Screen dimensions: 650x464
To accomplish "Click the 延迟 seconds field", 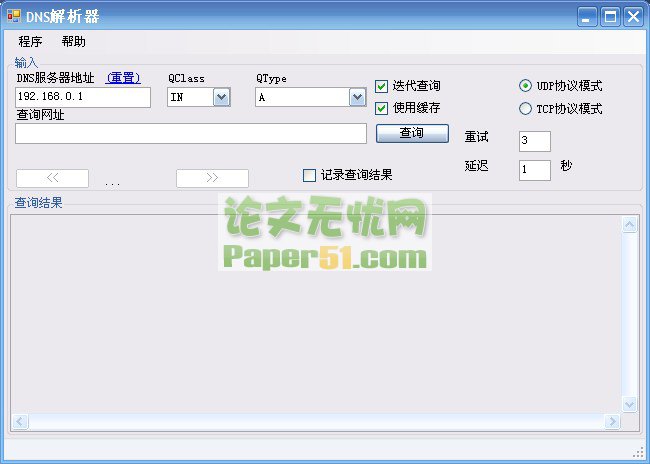I will pos(535,170).
